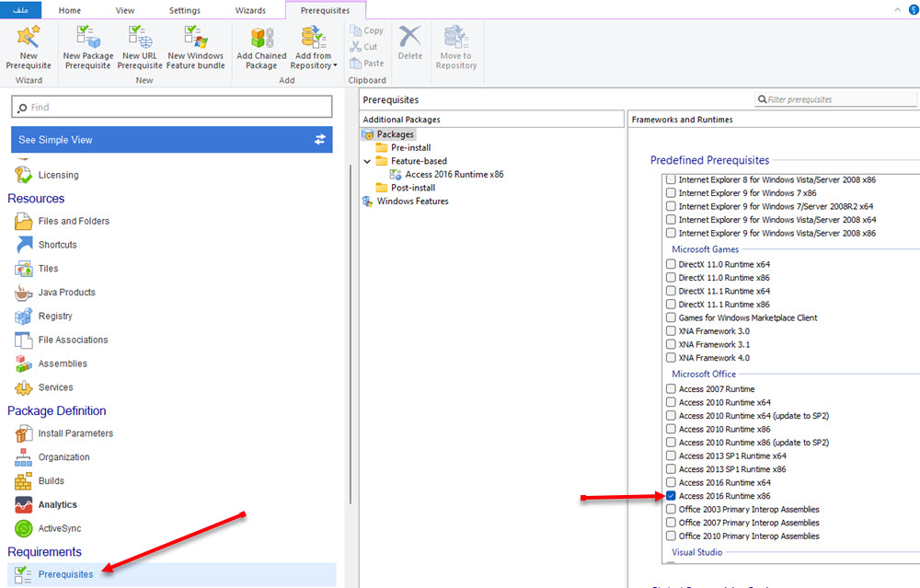Check Office 2010 Primary Interop Assemblies

point(671,536)
